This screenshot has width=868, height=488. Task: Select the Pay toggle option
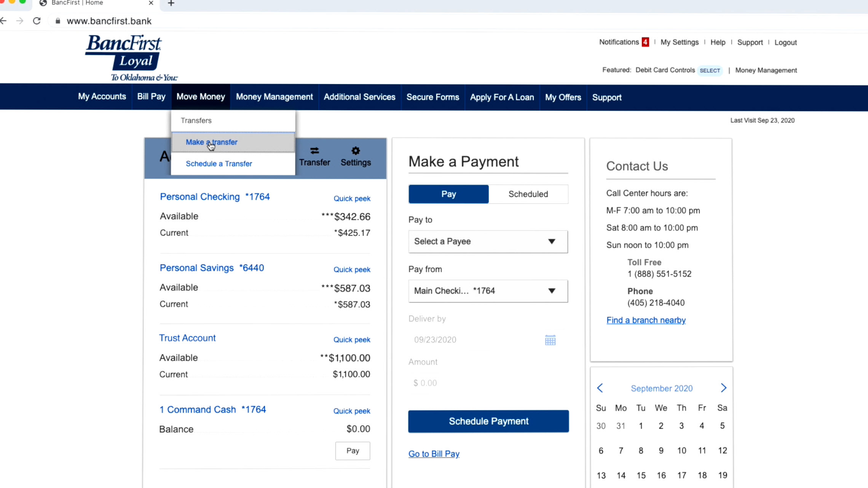pos(448,194)
